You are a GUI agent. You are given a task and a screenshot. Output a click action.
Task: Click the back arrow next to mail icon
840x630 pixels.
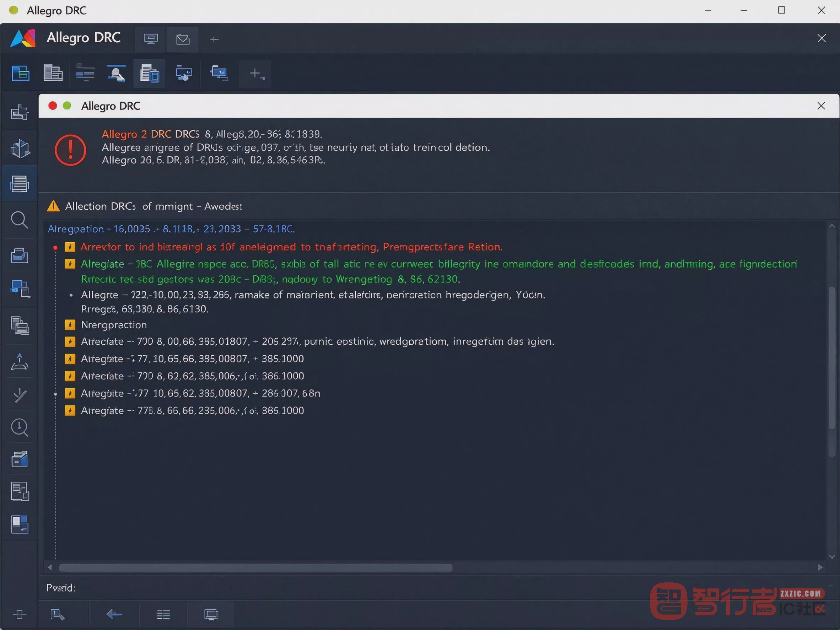214,39
